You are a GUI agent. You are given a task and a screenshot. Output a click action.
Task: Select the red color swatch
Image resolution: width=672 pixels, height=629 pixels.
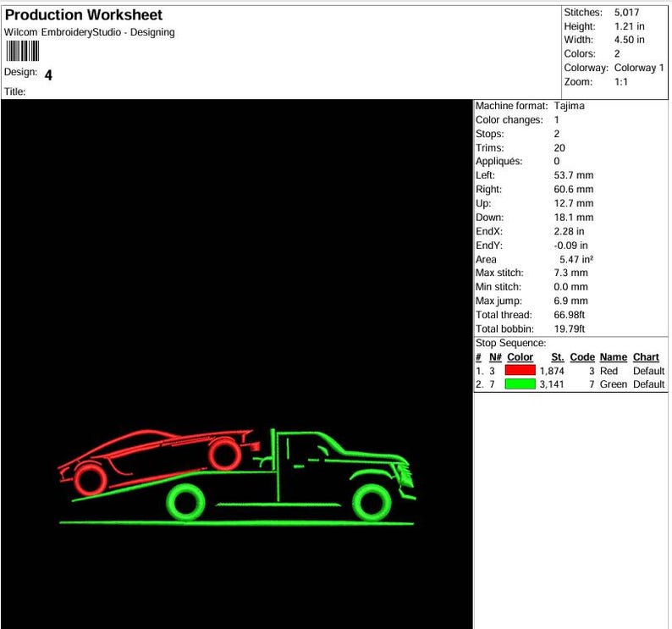pyautogui.click(x=521, y=370)
